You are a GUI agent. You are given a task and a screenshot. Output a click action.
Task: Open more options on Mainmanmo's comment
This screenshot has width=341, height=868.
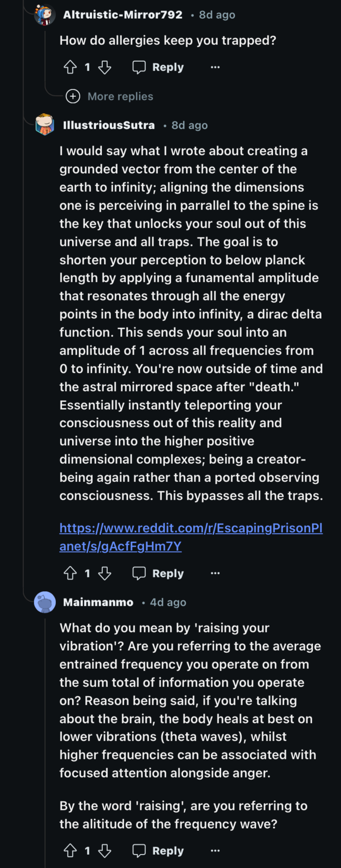coord(215,851)
